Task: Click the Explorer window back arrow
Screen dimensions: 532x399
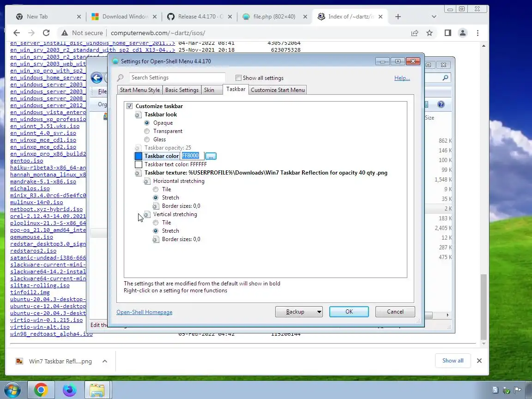Action: click(97, 78)
